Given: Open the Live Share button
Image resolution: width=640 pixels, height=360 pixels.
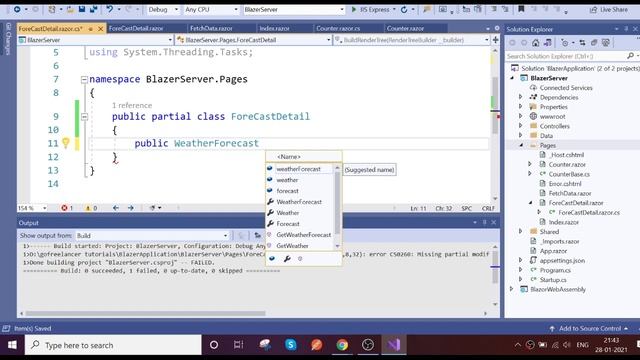Looking at the screenshot, I should tap(609, 9).
